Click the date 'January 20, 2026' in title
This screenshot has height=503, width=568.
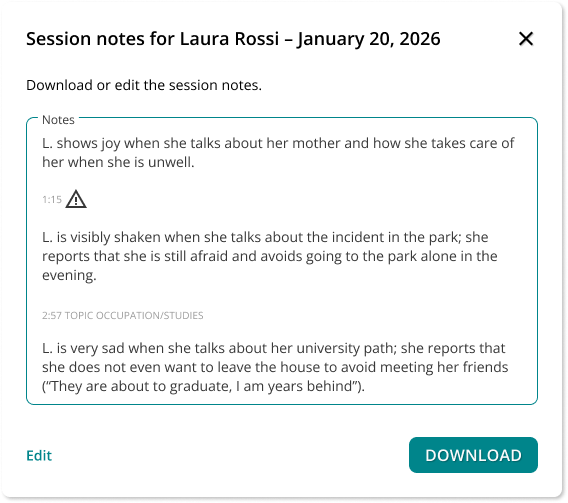[x=368, y=39]
